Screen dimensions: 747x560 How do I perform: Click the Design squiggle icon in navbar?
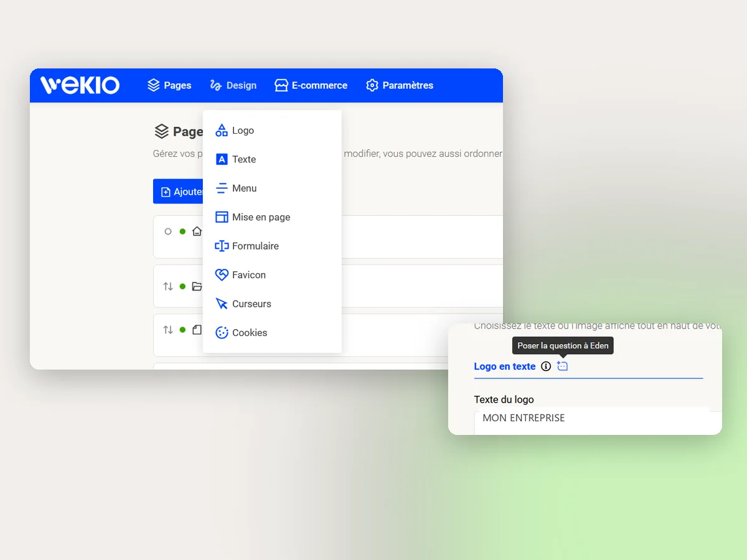click(x=216, y=85)
